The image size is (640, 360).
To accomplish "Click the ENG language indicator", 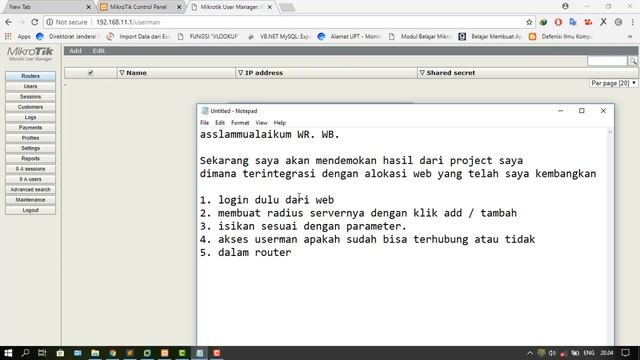I will click(589, 353).
